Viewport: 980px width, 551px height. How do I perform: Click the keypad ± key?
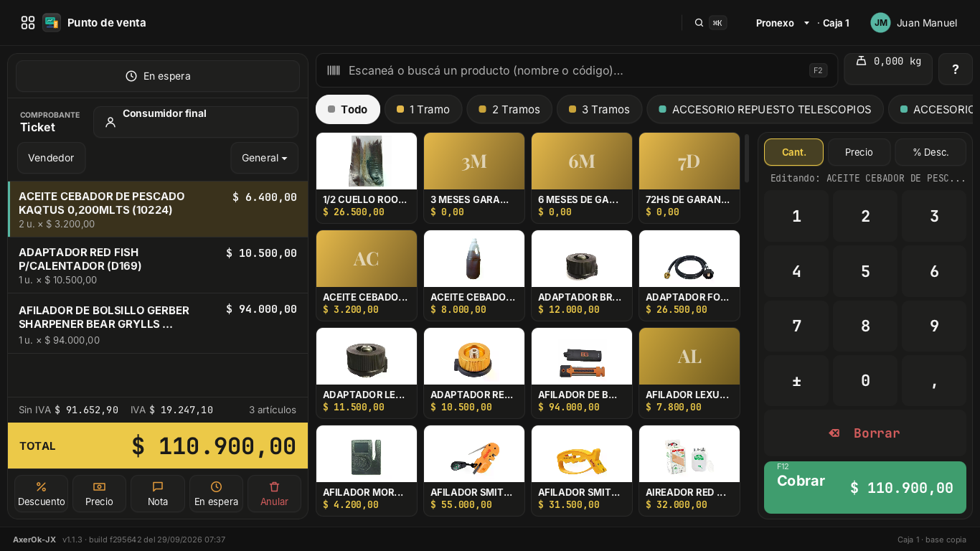coord(796,381)
